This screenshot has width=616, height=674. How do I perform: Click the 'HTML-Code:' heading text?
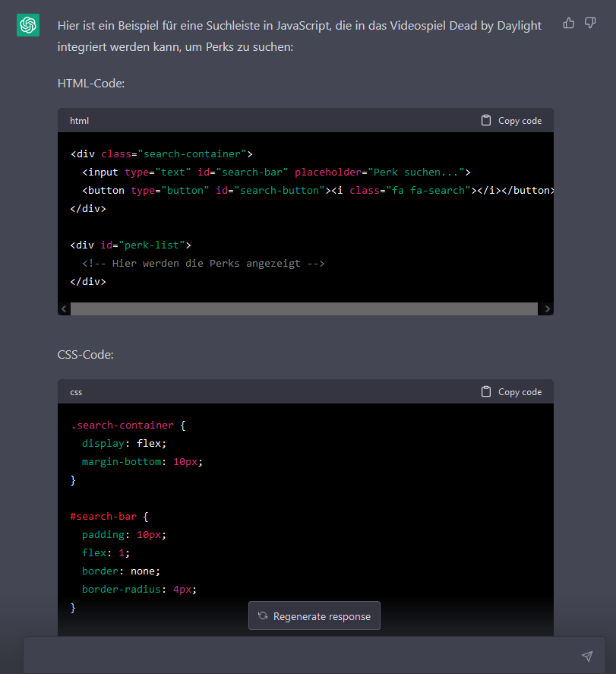[x=91, y=84]
